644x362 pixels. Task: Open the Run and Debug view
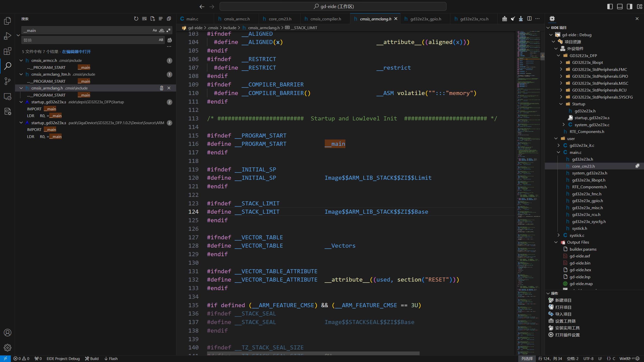point(8,36)
